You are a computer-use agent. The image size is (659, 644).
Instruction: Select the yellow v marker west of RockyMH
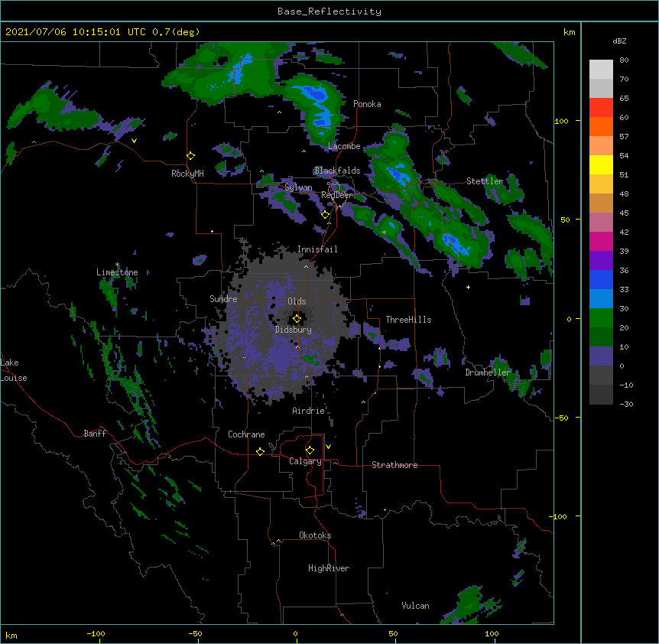tap(134, 141)
